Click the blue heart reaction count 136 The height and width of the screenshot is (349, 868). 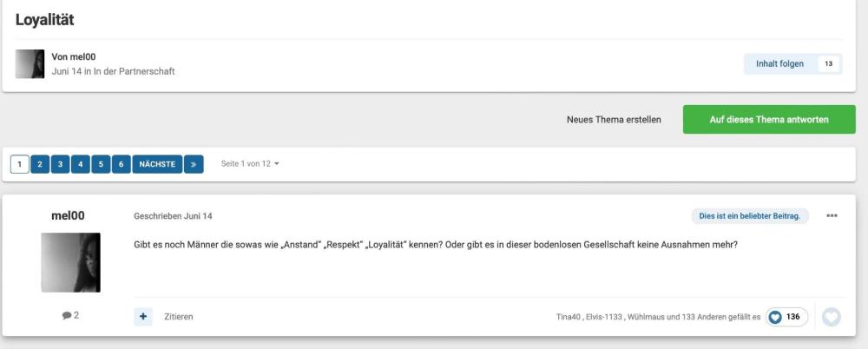pos(786,317)
